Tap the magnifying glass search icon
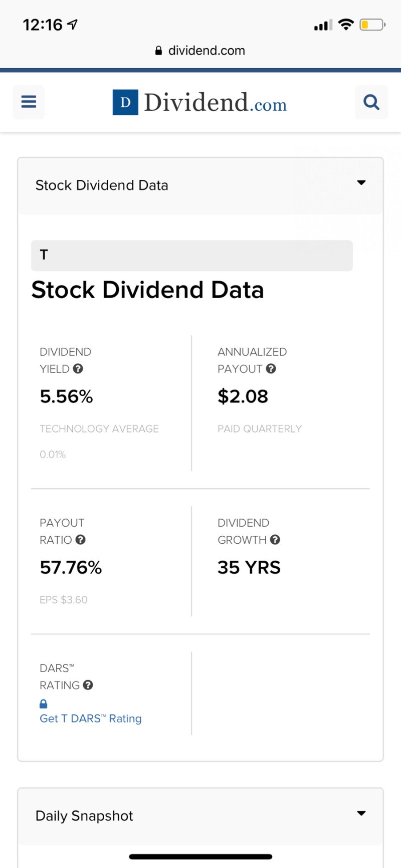Image resolution: width=401 pixels, height=868 pixels. tap(371, 102)
